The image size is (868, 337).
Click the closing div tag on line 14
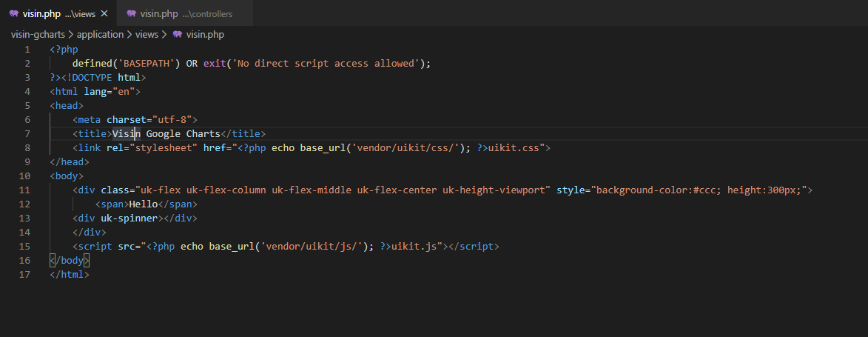click(89, 233)
